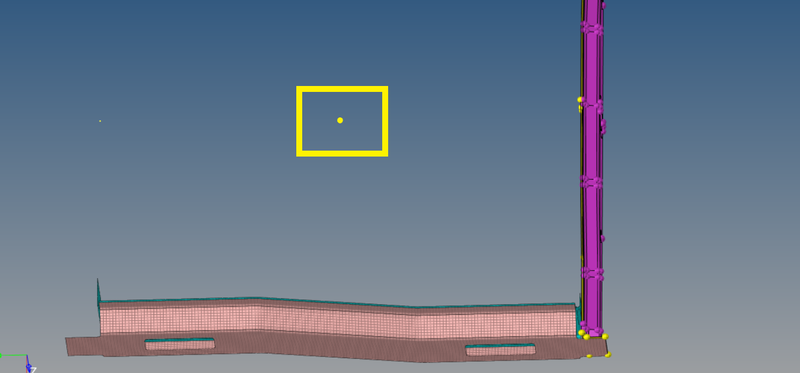Pick the lowest yellow node below the pillar
This screenshot has width=800, height=373.
coord(589,356)
